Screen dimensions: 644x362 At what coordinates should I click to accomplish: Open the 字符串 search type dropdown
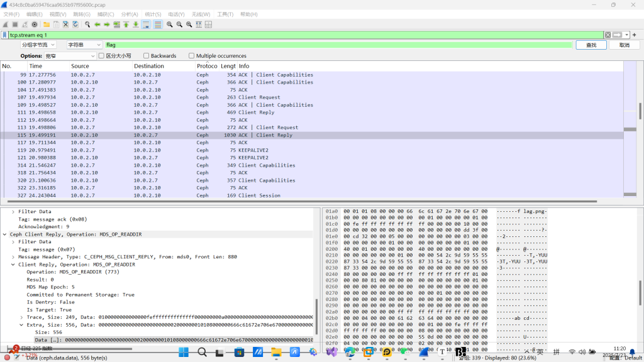pos(84,45)
